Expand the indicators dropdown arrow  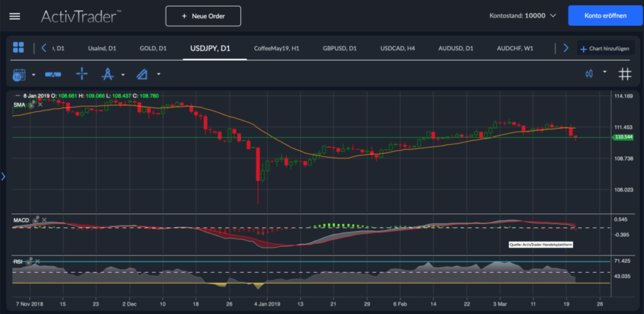tap(158, 75)
